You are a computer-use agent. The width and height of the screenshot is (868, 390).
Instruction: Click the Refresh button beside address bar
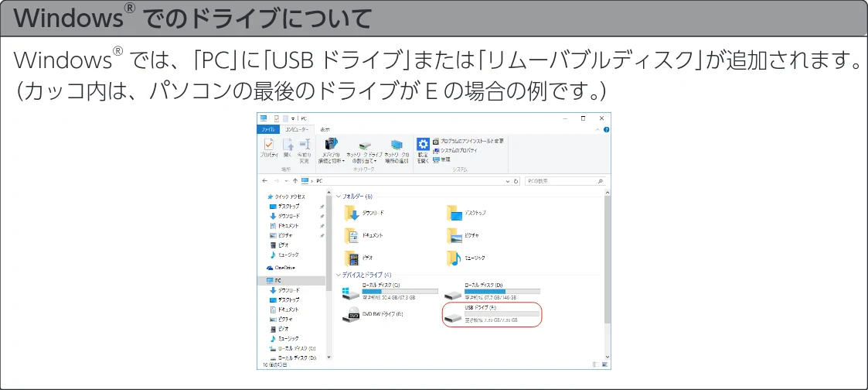pyautogui.click(x=516, y=181)
